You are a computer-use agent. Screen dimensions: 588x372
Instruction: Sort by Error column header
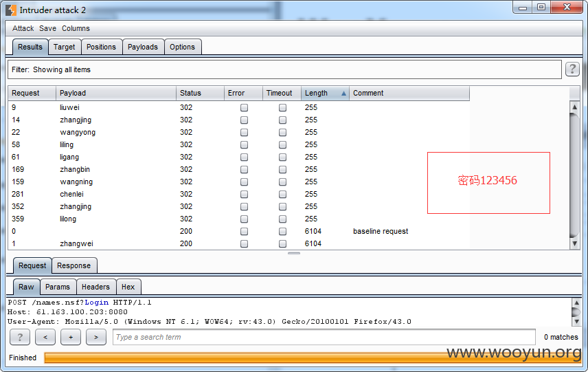coord(243,93)
